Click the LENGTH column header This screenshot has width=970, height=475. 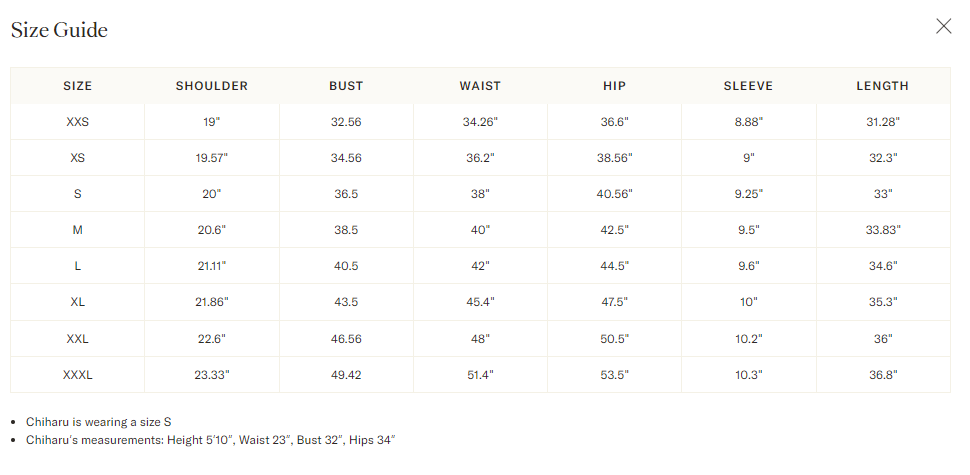point(883,86)
